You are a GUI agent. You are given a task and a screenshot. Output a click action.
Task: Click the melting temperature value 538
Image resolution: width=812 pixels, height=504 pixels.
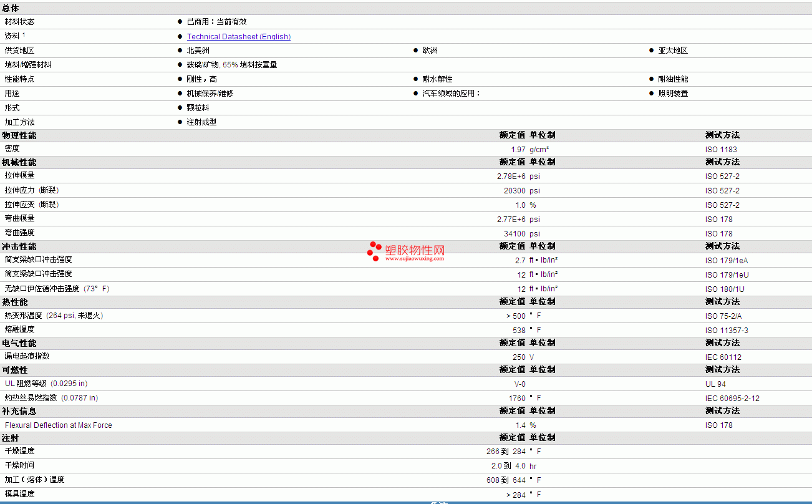coord(519,331)
